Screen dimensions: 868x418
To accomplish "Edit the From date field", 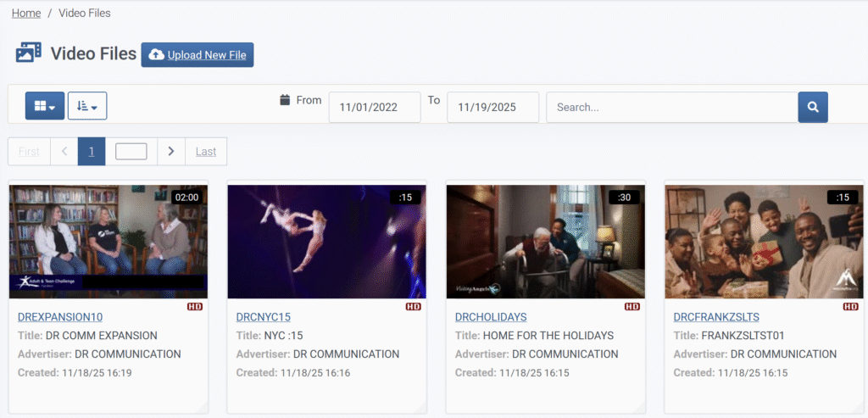I will click(x=374, y=108).
